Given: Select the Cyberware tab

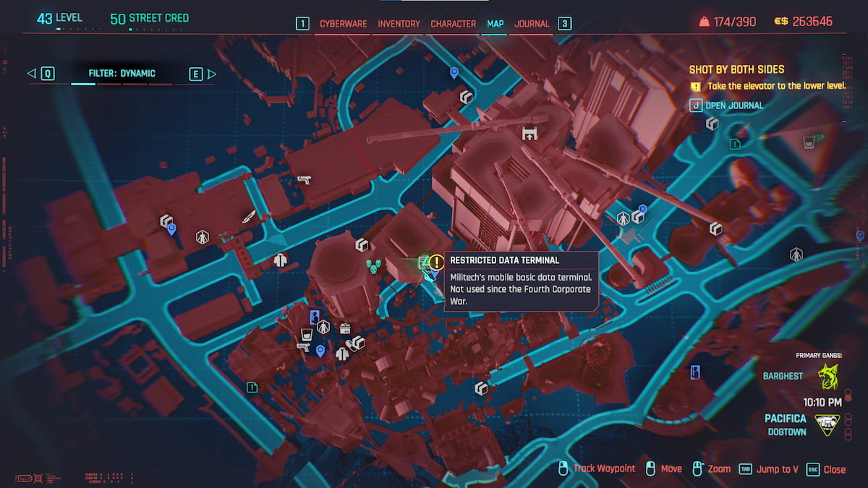Looking at the screenshot, I should pyautogui.click(x=343, y=23).
